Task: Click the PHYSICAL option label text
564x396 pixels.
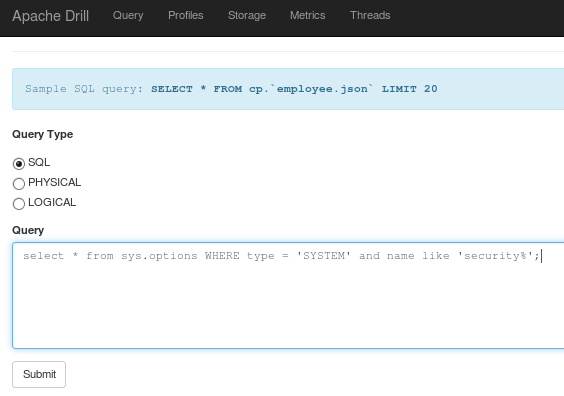Action: click(x=54, y=182)
